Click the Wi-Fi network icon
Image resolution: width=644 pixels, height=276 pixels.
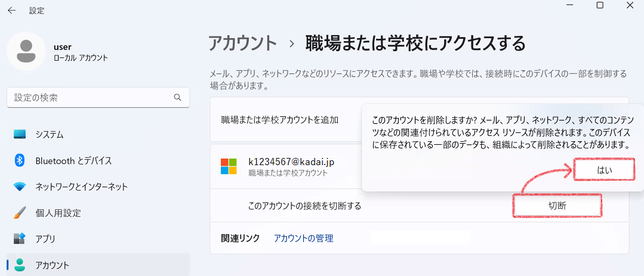tap(20, 187)
